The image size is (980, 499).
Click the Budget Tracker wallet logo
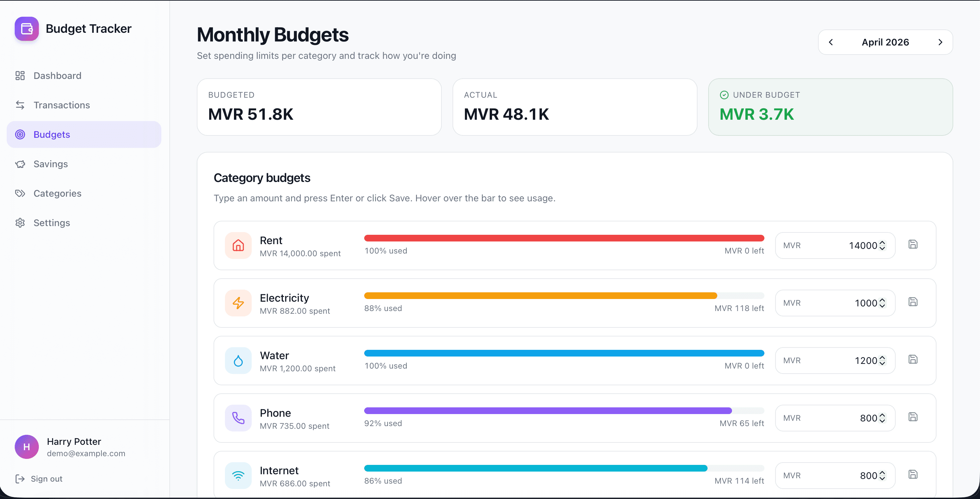coord(27,28)
